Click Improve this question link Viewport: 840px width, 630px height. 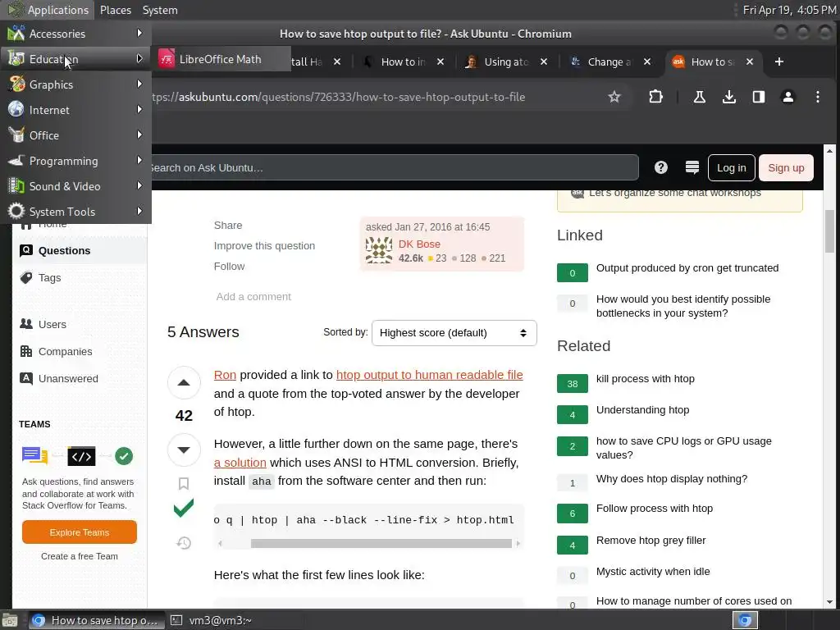(x=264, y=246)
